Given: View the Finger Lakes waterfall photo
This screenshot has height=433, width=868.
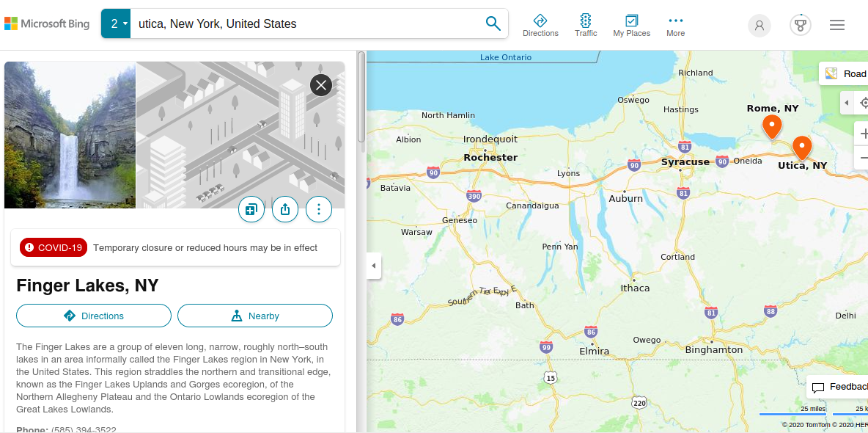Looking at the screenshot, I should point(70,135).
